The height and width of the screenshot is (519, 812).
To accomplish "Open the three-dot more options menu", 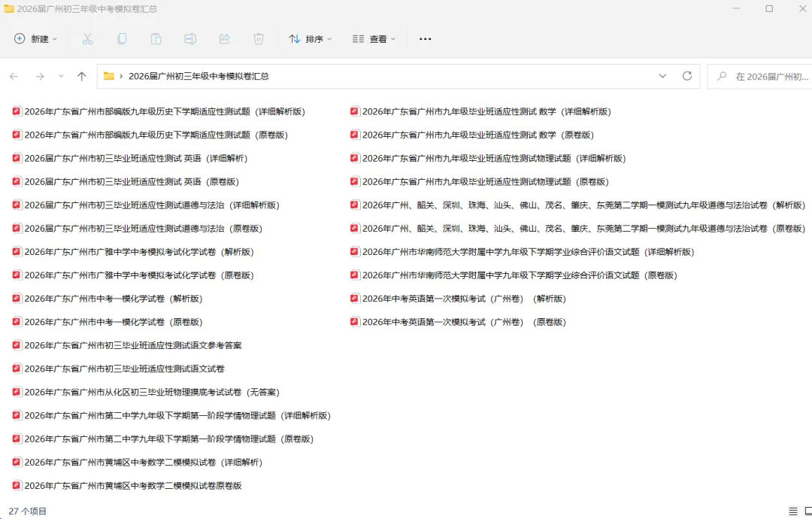I will [x=425, y=39].
